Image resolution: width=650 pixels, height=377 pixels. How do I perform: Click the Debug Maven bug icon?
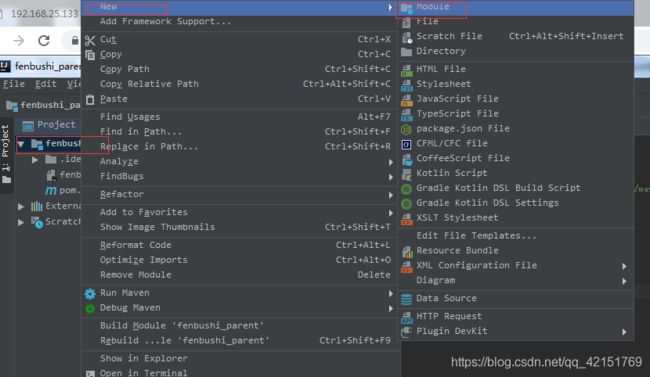pos(90,309)
